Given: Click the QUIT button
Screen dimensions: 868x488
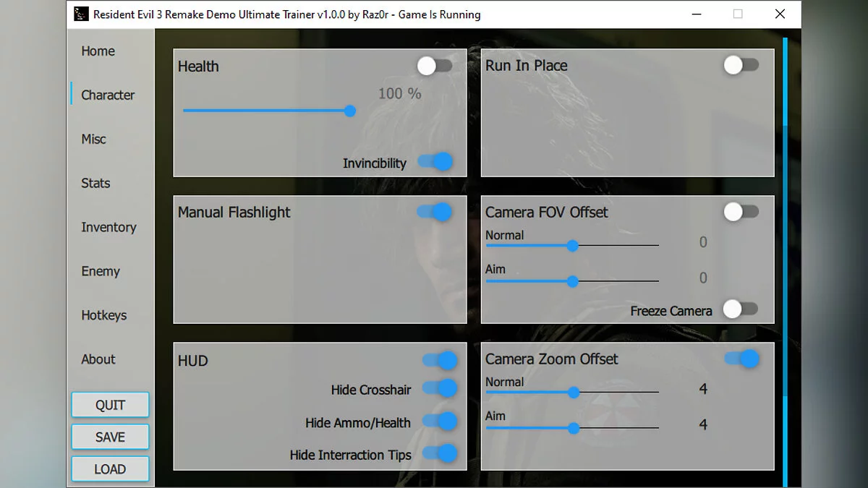Looking at the screenshot, I should tap(110, 405).
